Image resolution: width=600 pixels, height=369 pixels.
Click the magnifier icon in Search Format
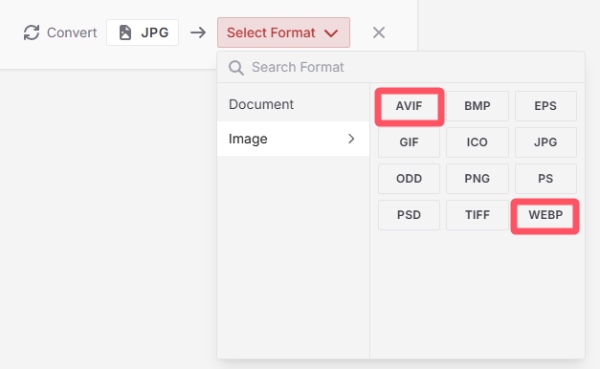coord(236,68)
